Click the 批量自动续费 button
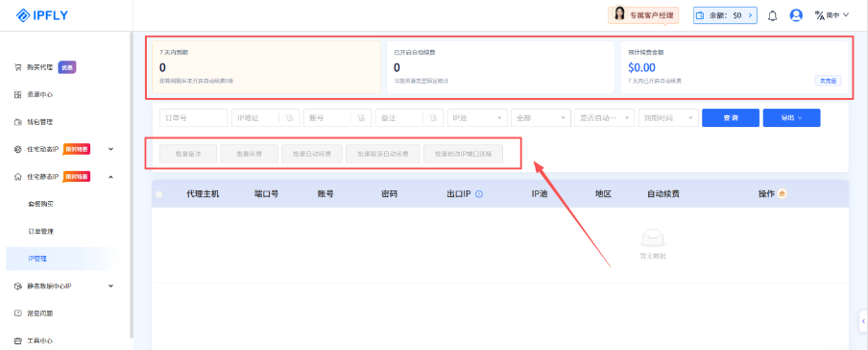The image size is (868, 350). point(312,154)
